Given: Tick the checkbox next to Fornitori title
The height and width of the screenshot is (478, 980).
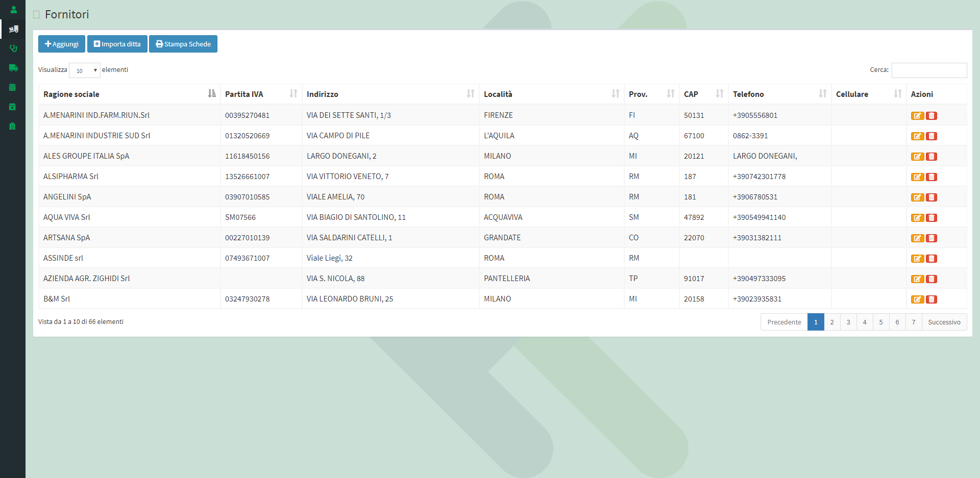Looking at the screenshot, I should click(x=36, y=15).
